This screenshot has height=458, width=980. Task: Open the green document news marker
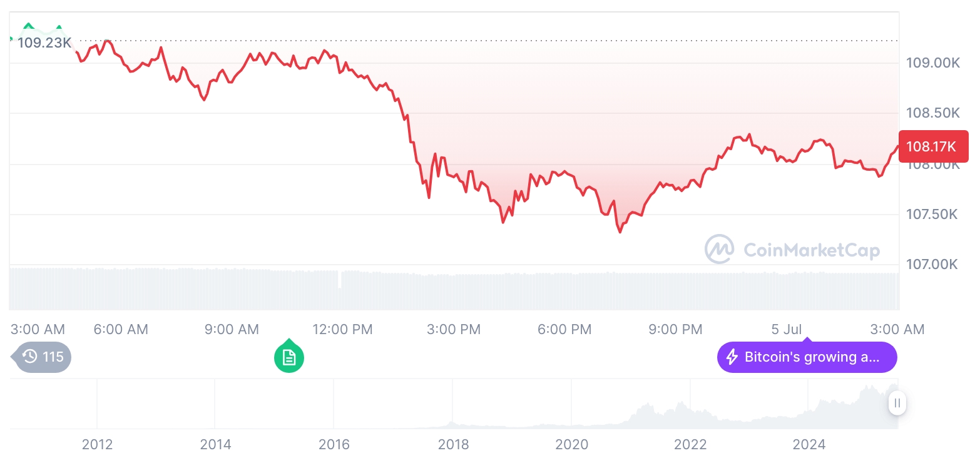(288, 358)
